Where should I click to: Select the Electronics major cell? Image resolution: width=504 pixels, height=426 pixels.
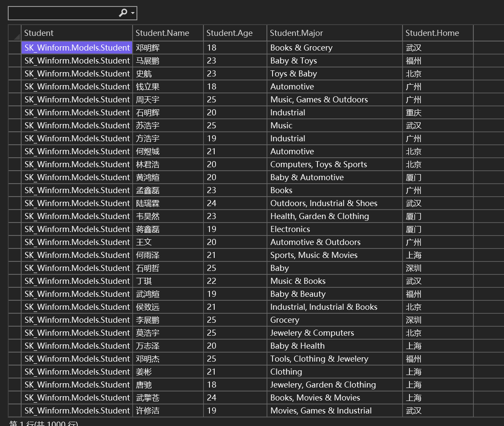point(334,229)
